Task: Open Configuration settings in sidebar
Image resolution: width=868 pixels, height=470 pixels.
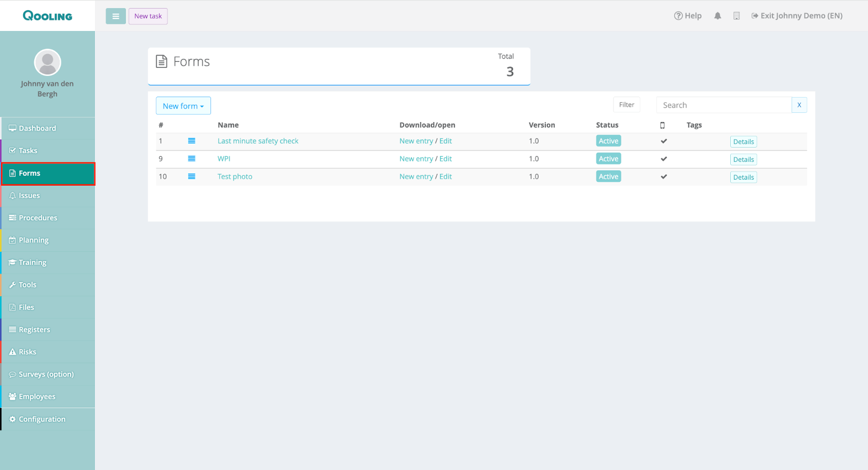Action: pyautogui.click(x=48, y=419)
